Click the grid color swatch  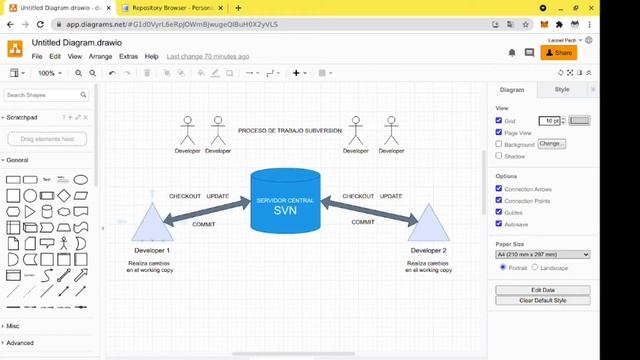[x=580, y=120]
